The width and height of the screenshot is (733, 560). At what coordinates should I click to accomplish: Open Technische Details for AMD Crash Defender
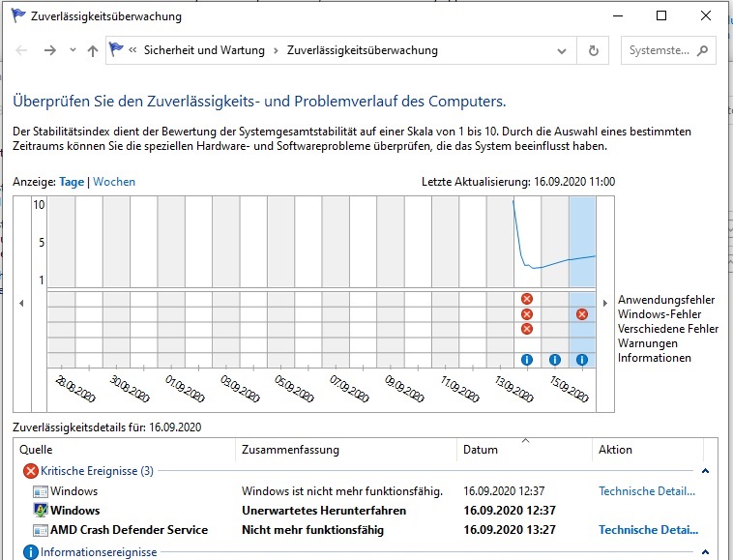click(x=648, y=530)
